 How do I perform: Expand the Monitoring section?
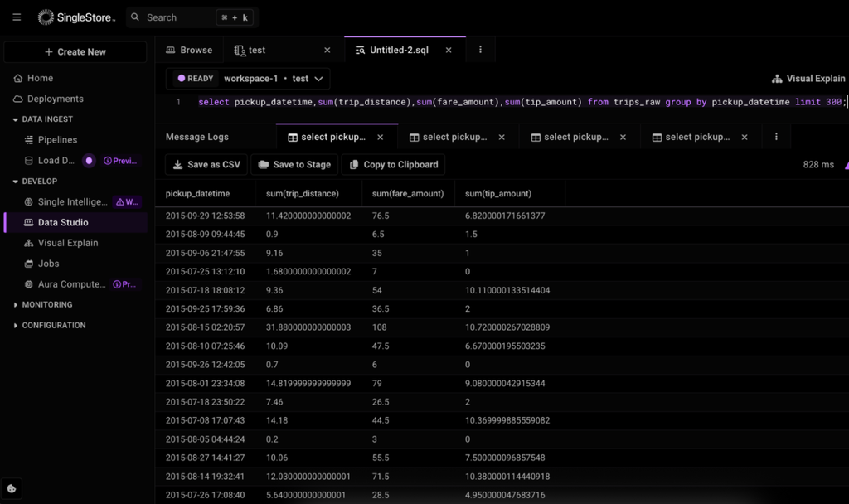[x=15, y=305]
